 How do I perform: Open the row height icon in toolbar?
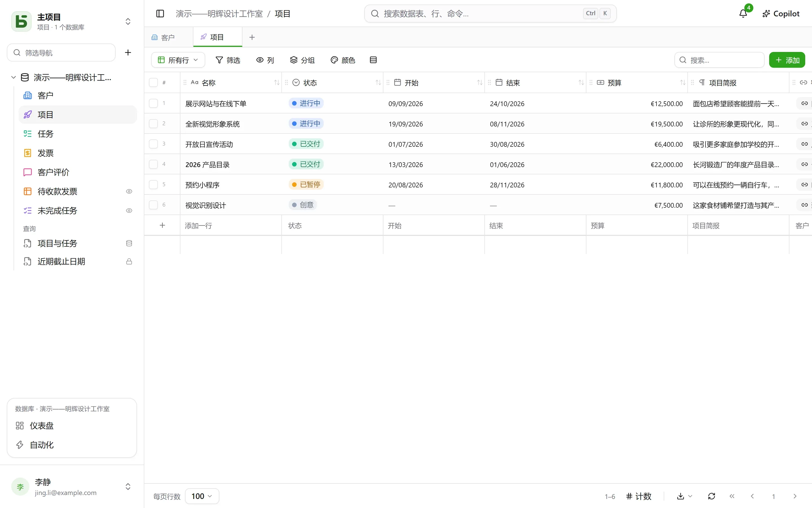tap(373, 60)
